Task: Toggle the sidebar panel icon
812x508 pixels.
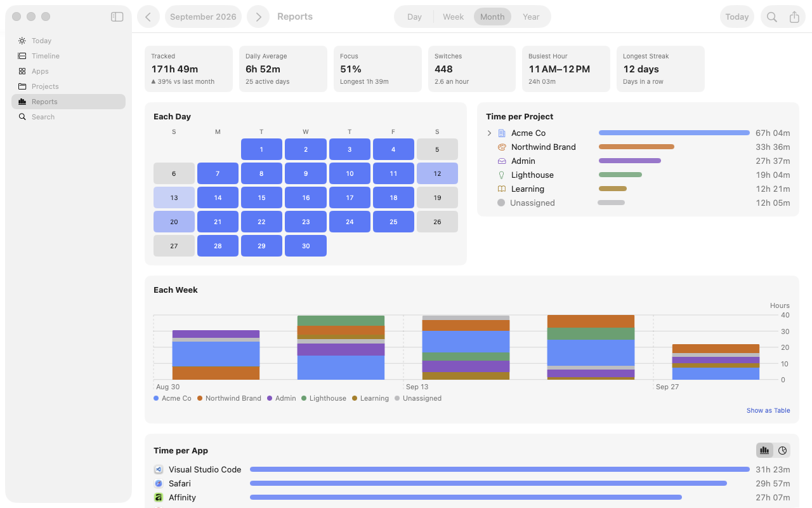Action: pos(117,17)
